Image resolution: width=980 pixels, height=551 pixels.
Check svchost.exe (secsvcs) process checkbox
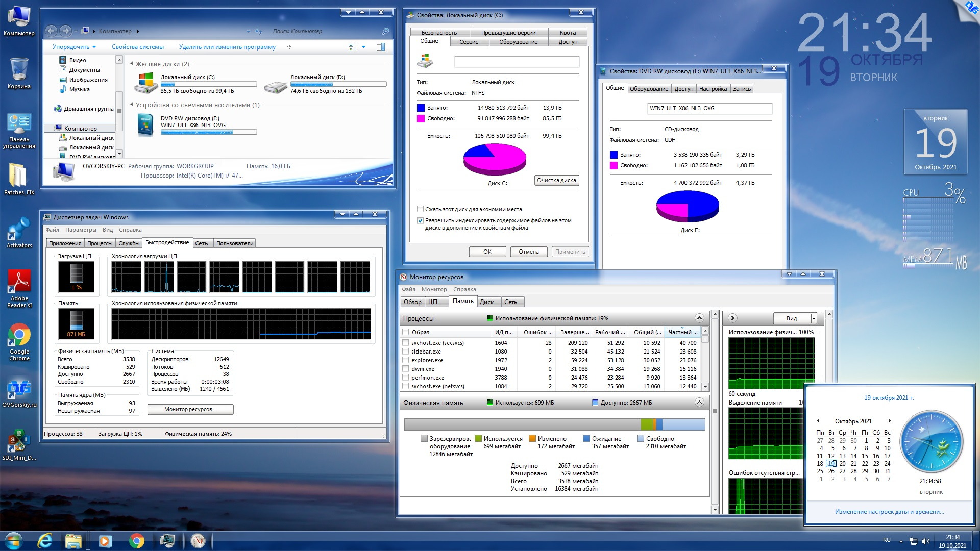[406, 343]
